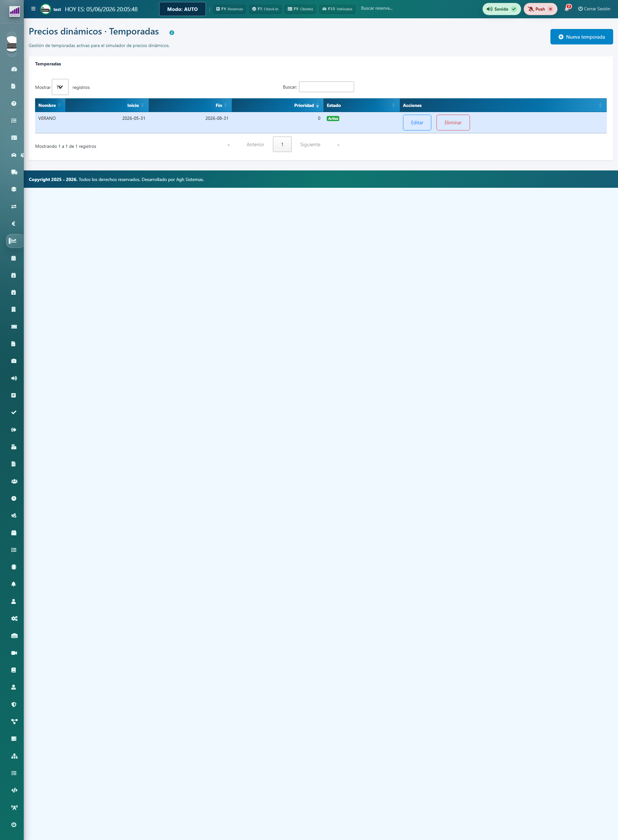Open the Mostrar registros dropdown
Screen dimensions: 618x840
click(x=60, y=87)
